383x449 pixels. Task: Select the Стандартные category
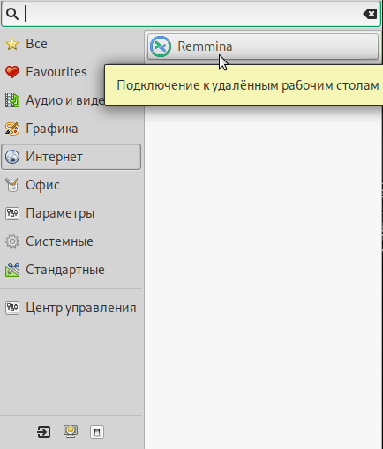(x=71, y=270)
